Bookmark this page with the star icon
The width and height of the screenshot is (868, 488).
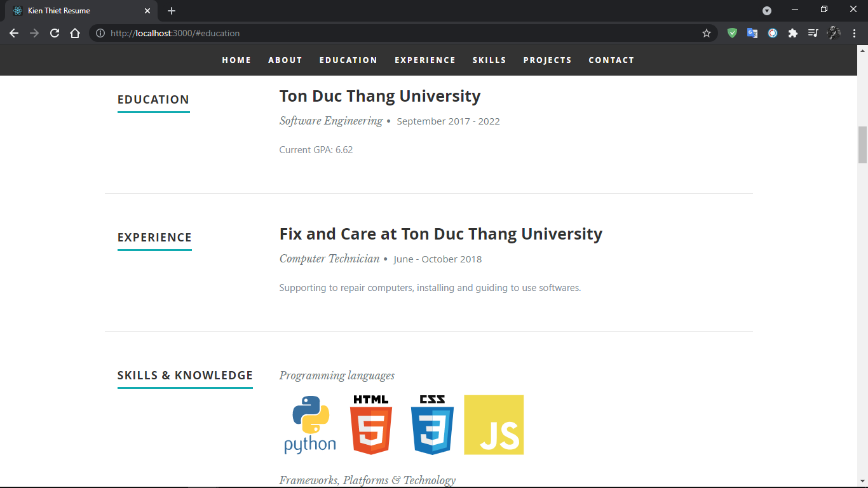pyautogui.click(x=707, y=33)
